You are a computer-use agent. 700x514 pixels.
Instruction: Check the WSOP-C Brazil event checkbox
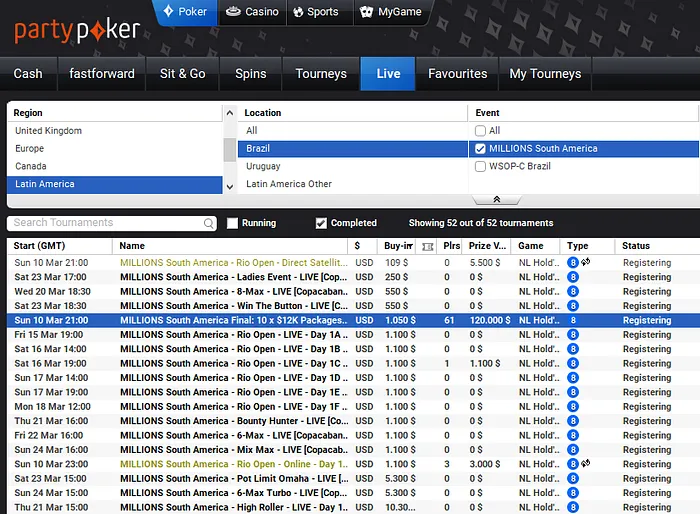[480, 167]
